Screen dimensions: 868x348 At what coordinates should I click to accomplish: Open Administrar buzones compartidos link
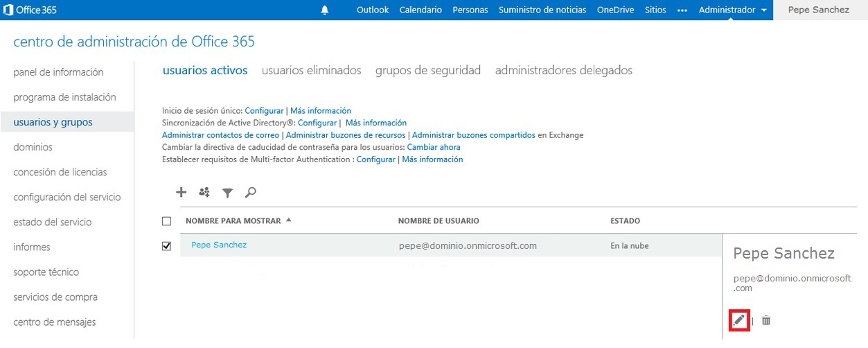[x=473, y=135]
